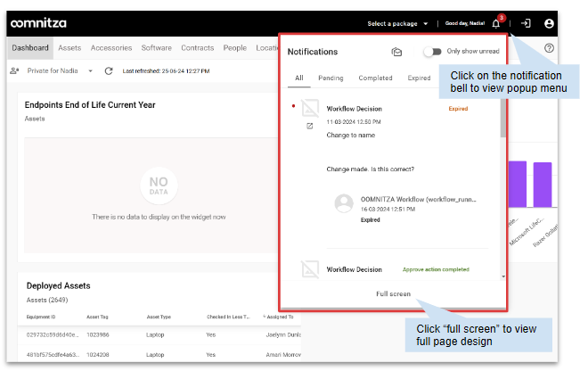Click the notifications scrollbar down arrow
The image size is (588, 371).
click(503, 276)
